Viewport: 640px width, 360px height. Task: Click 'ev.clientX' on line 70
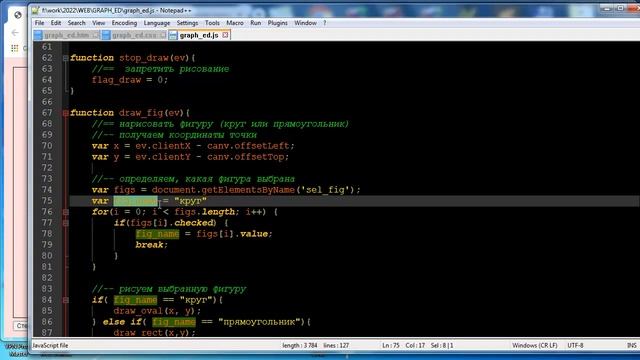pos(163,146)
